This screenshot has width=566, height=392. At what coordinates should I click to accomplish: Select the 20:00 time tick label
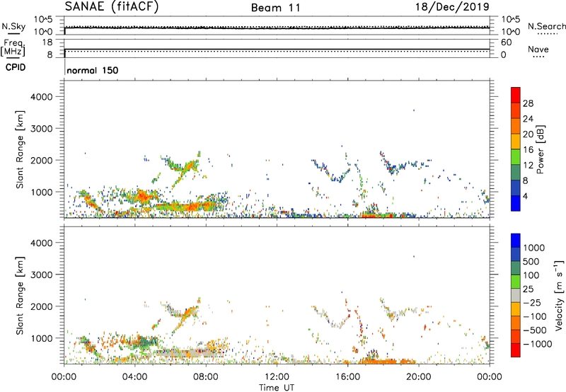[419, 377]
